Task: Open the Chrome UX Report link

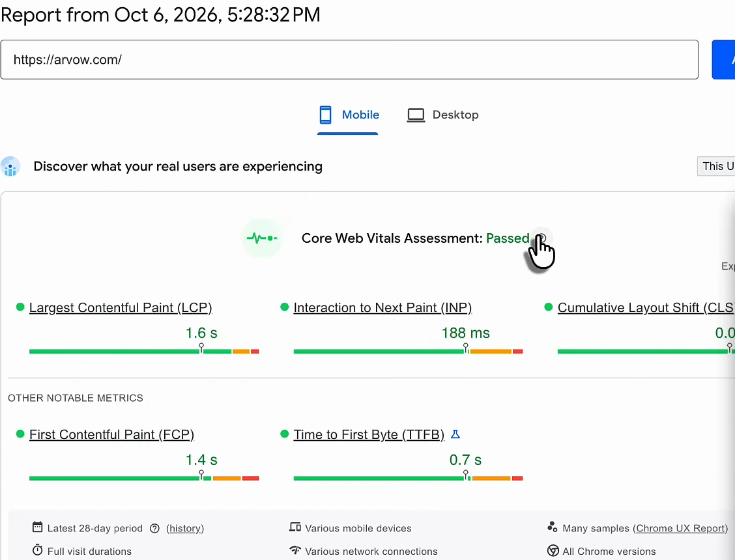Action: (x=681, y=529)
